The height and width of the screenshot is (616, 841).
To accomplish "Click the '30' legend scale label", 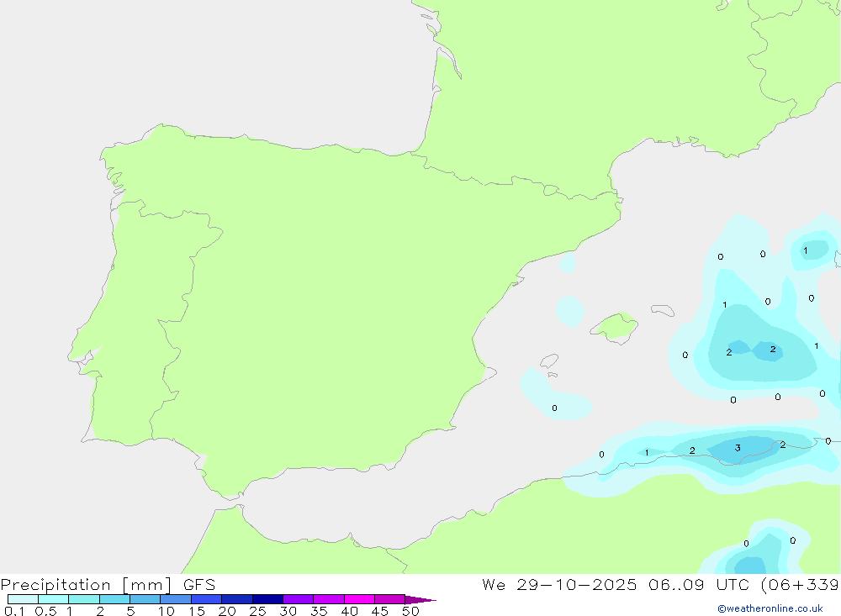I will pyautogui.click(x=288, y=611).
